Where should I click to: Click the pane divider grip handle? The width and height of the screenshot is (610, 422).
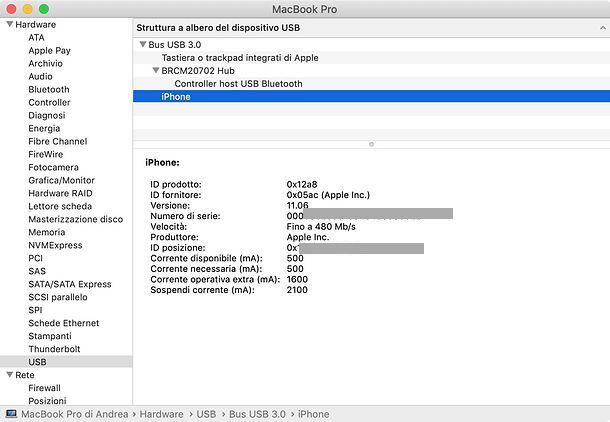coord(372,144)
